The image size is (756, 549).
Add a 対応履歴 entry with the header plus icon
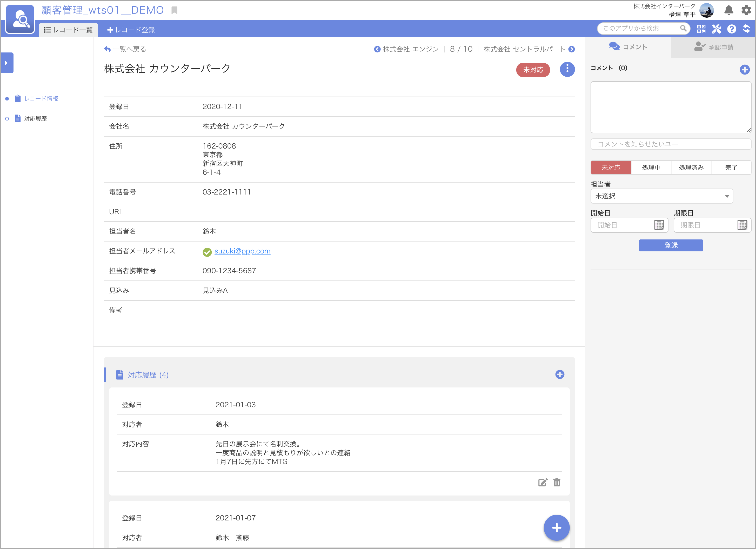(560, 374)
